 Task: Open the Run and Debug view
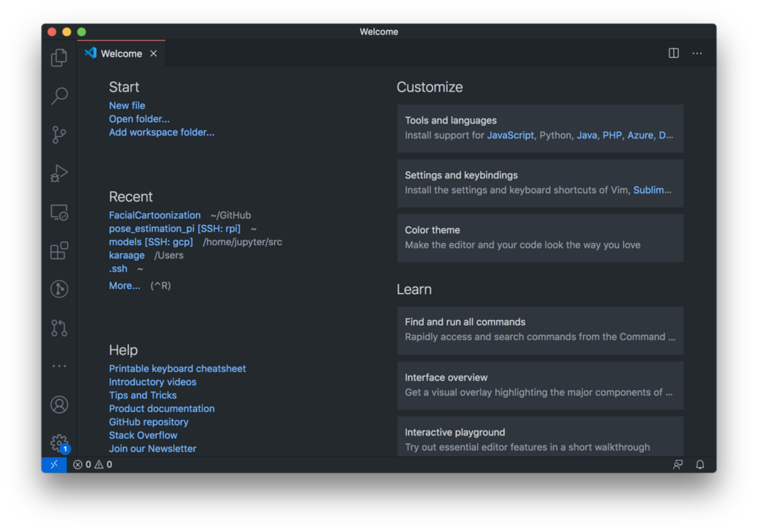(59, 173)
